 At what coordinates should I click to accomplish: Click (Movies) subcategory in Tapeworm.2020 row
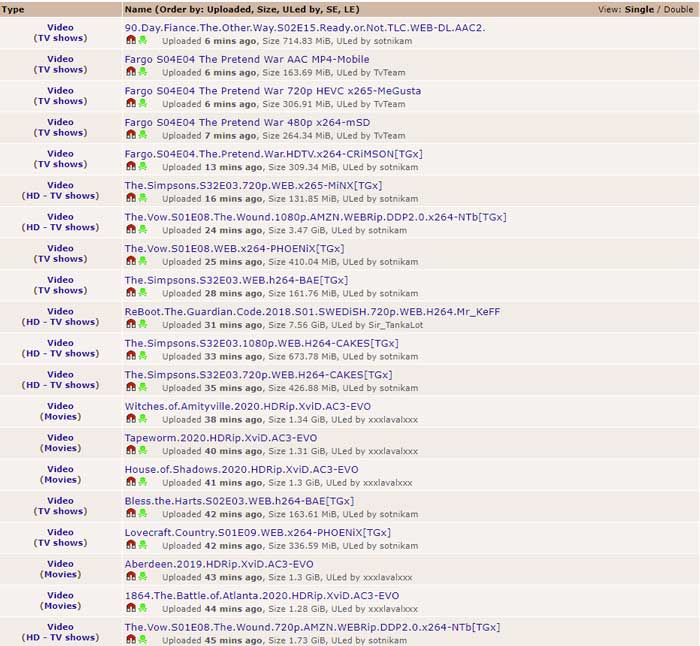[x=60, y=448]
